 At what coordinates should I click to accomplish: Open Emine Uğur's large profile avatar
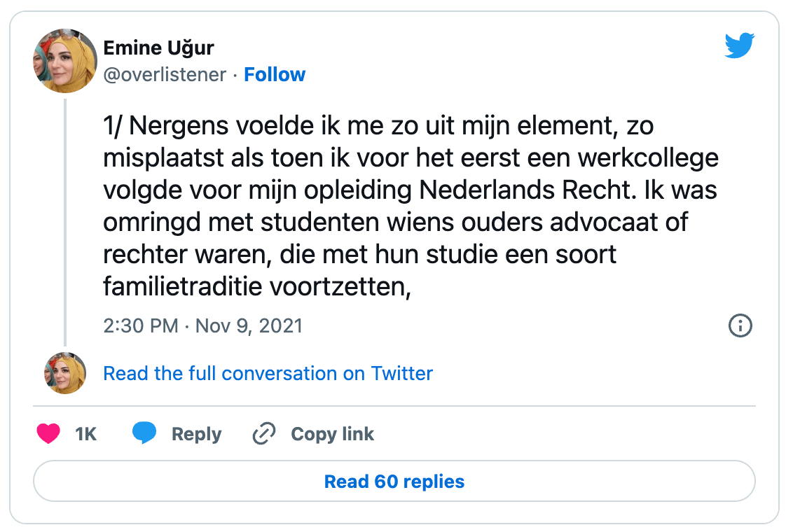[x=64, y=61]
